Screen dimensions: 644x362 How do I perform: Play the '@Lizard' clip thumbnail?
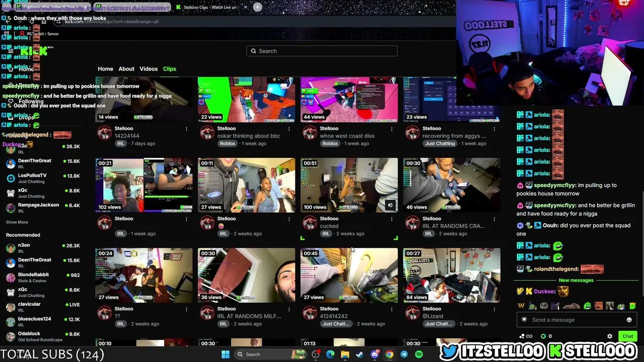(x=452, y=276)
